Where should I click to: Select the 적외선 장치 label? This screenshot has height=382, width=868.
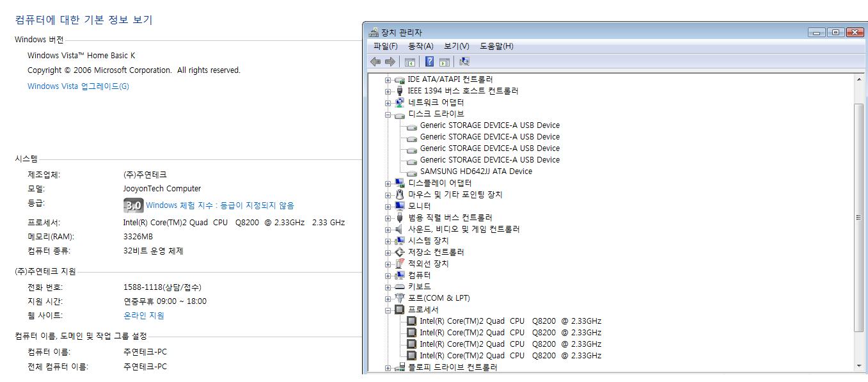[x=429, y=264]
